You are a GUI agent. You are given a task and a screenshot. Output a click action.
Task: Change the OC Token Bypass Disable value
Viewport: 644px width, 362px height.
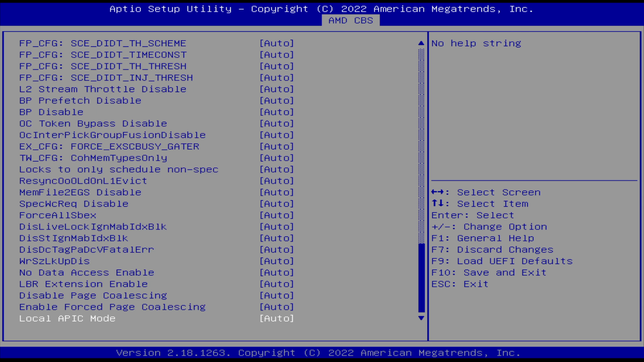pyautogui.click(x=277, y=124)
